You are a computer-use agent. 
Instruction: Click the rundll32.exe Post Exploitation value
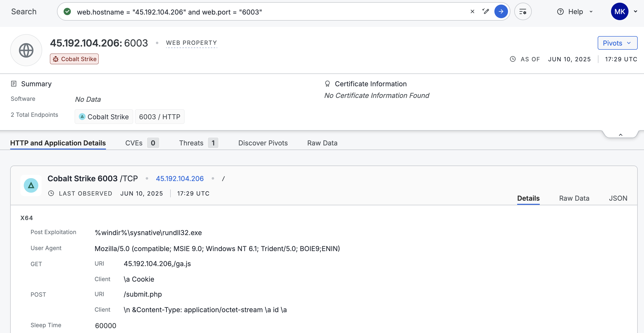click(x=148, y=233)
